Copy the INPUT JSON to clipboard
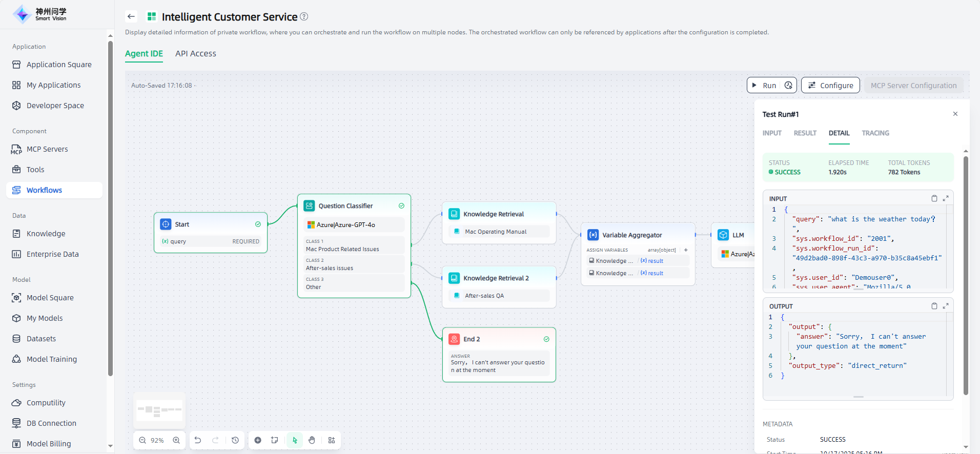Viewport: 980px width, 454px height. click(x=934, y=198)
